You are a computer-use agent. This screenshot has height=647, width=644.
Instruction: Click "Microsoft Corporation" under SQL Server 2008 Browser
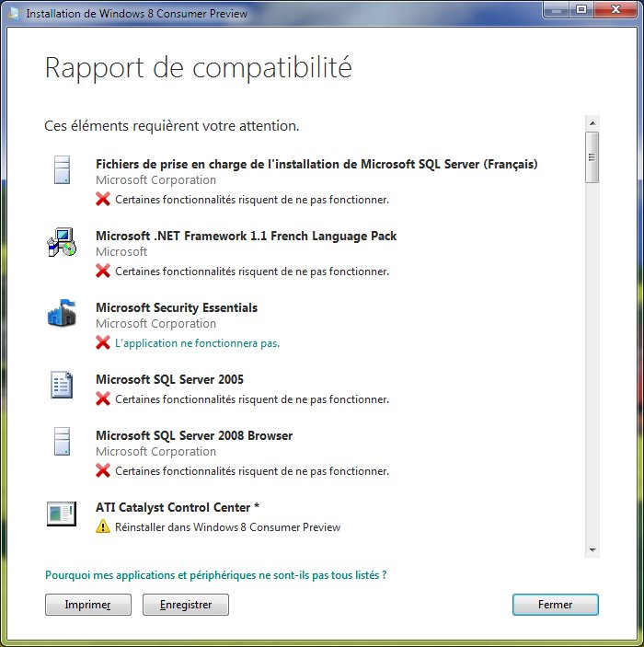tap(156, 451)
